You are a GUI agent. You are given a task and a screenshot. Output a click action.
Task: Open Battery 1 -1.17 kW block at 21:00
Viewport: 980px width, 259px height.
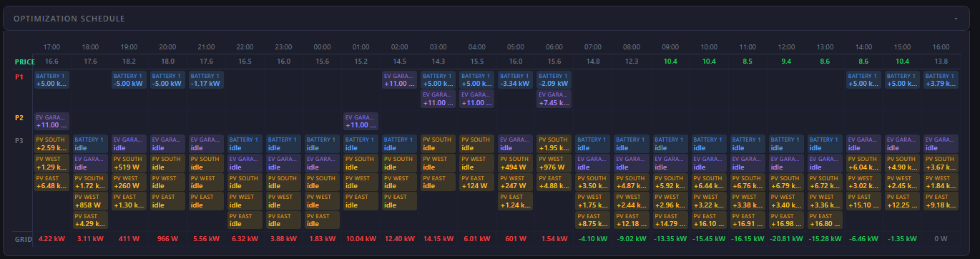coord(206,79)
